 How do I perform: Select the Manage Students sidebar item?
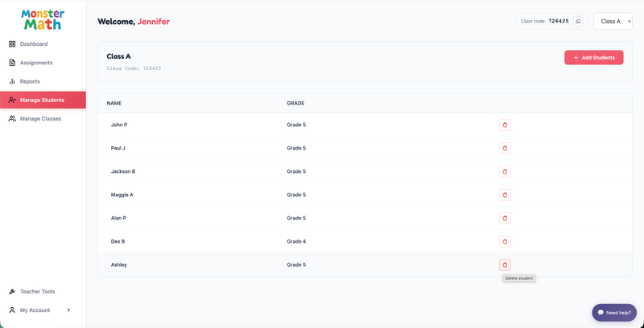43,100
